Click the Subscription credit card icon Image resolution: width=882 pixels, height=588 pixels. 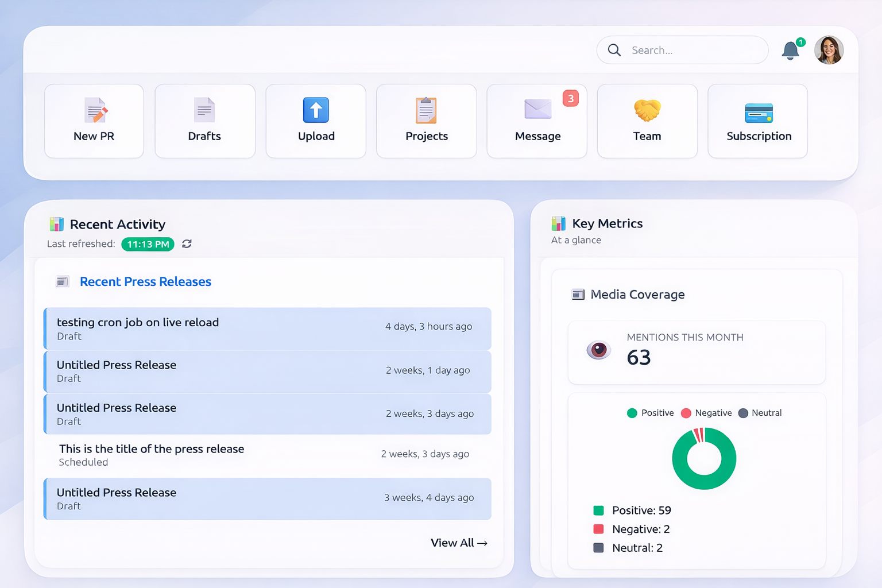759,113
